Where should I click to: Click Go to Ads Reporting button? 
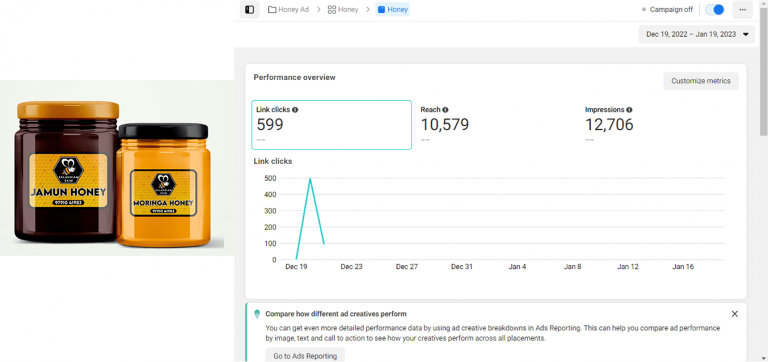tap(305, 356)
